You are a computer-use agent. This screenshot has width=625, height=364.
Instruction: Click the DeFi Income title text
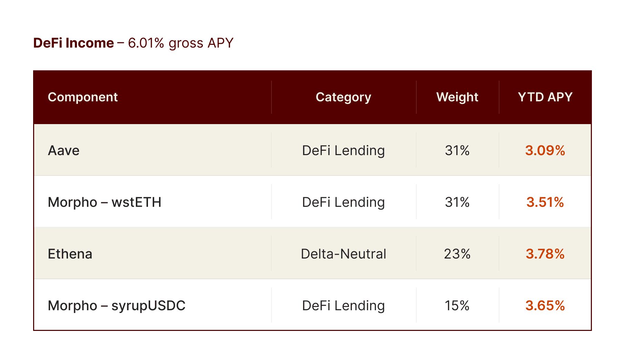click(73, 43)
